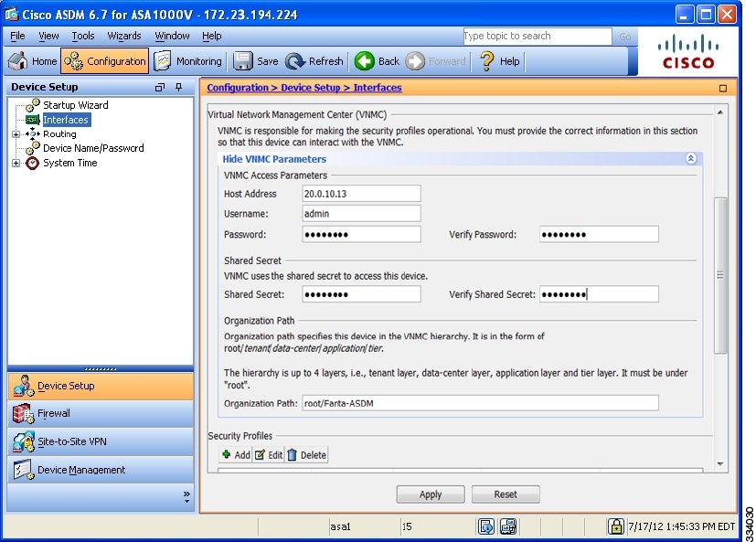Undock the Device Setup panel
This screenshot has width=756, height=542.
tap(160, 87)
